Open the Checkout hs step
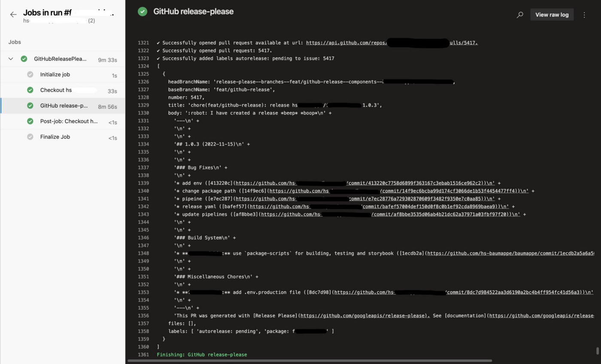Image resolution: width=601 pixels, height=364 pixels. tap(63, 90)
